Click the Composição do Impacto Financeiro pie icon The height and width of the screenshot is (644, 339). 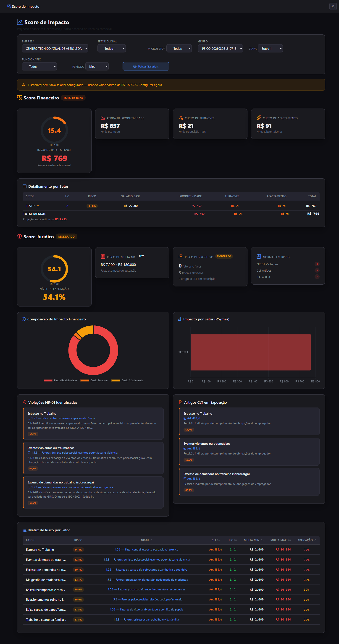tap(24, 319)
